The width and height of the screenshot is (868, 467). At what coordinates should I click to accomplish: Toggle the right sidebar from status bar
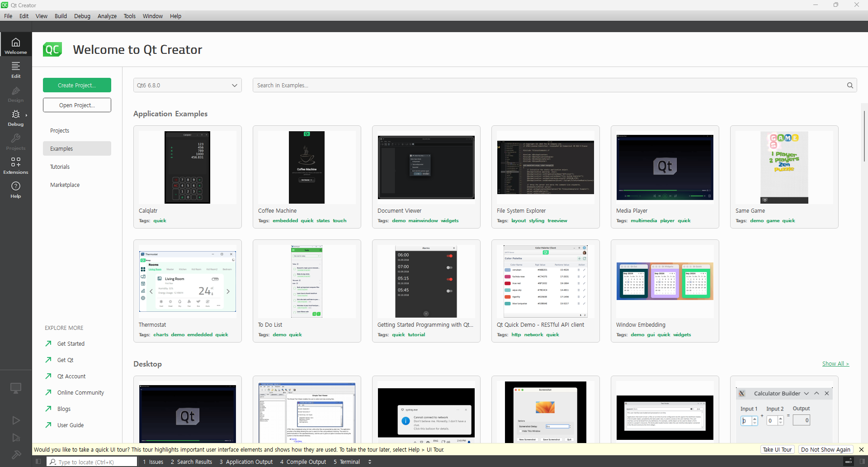tap(862, 462)
